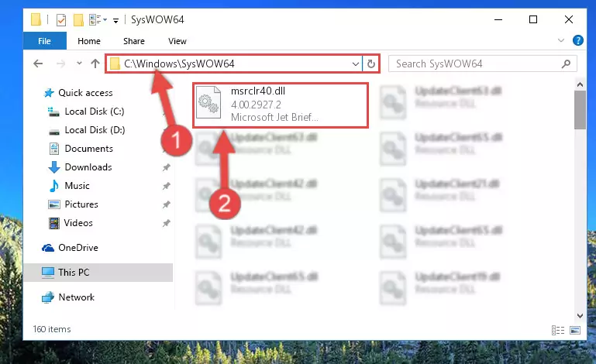596x364 pixels.
Task: Maximize the SysWOW64 window
Action: (533, 19)
